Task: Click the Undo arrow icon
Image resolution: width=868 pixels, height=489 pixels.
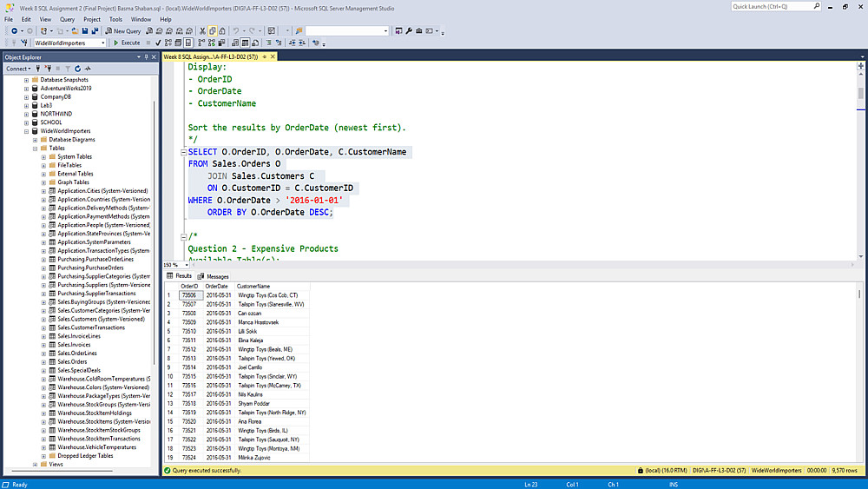Action: point(236,31)
